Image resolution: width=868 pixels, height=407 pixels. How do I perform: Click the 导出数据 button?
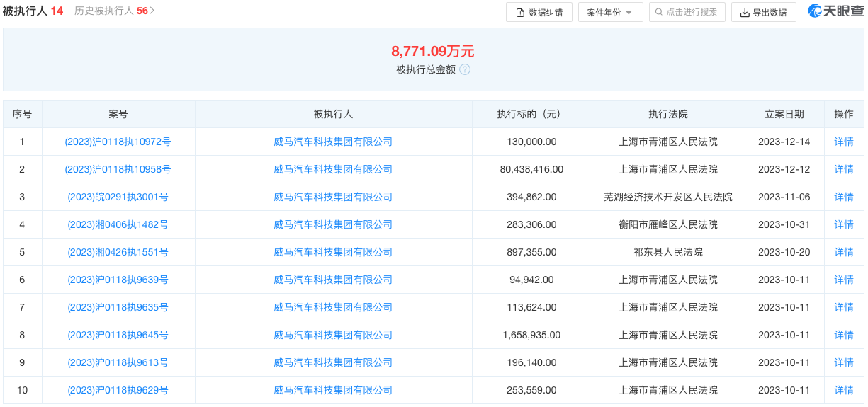pyautogui.click(x=764, y=12)
